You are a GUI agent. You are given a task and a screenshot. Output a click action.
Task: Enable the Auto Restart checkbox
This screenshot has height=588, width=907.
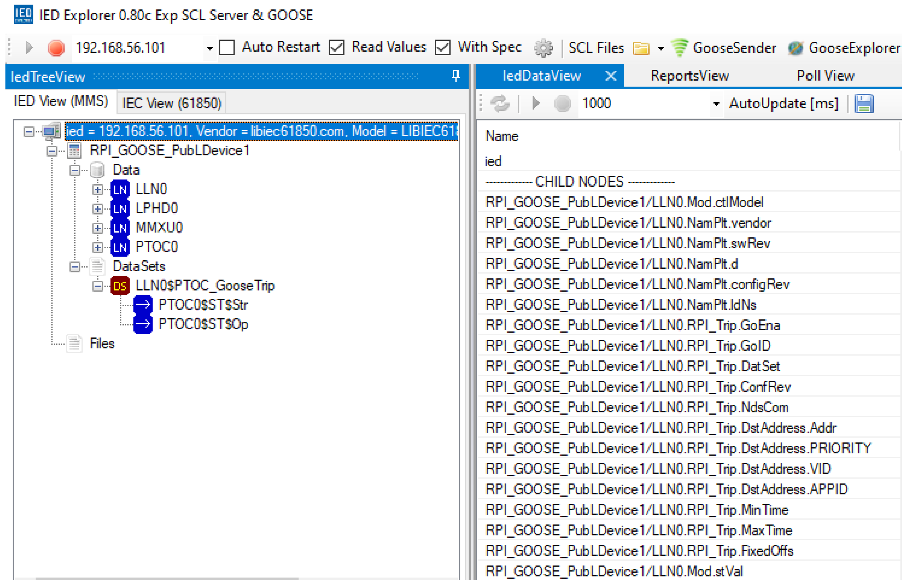tap(227, 48)
